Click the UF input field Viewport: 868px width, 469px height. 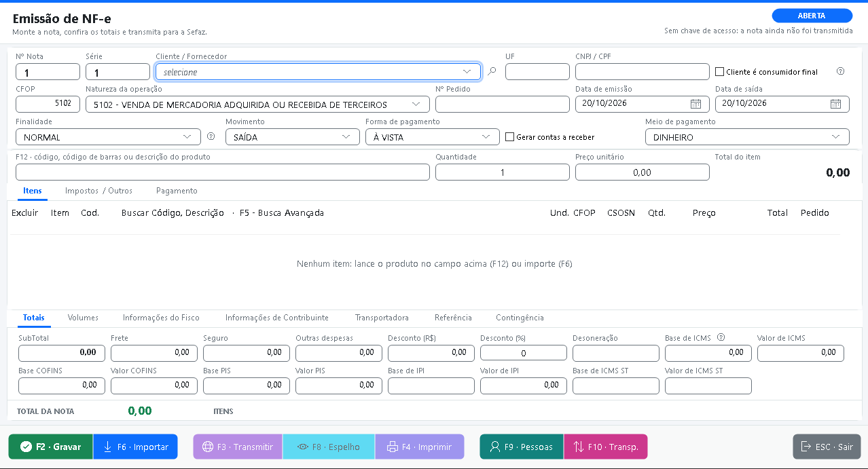537,71
